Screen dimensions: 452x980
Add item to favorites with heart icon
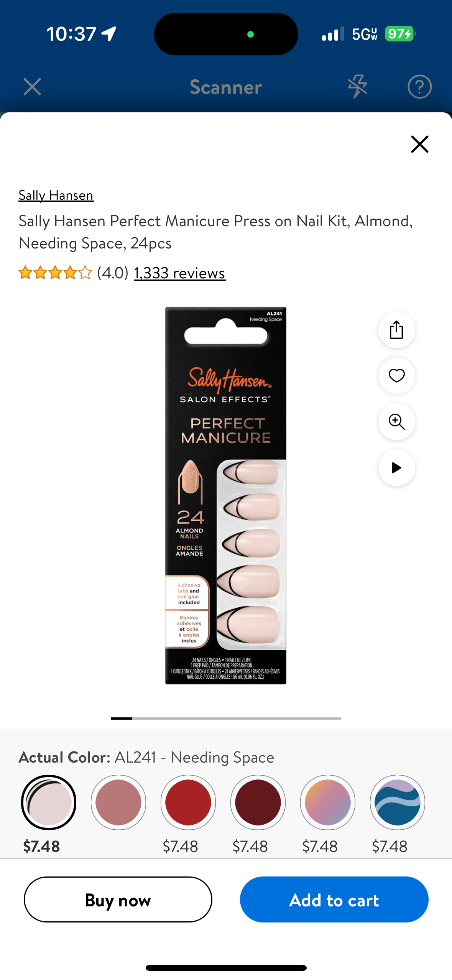click(x=396, y=376)
